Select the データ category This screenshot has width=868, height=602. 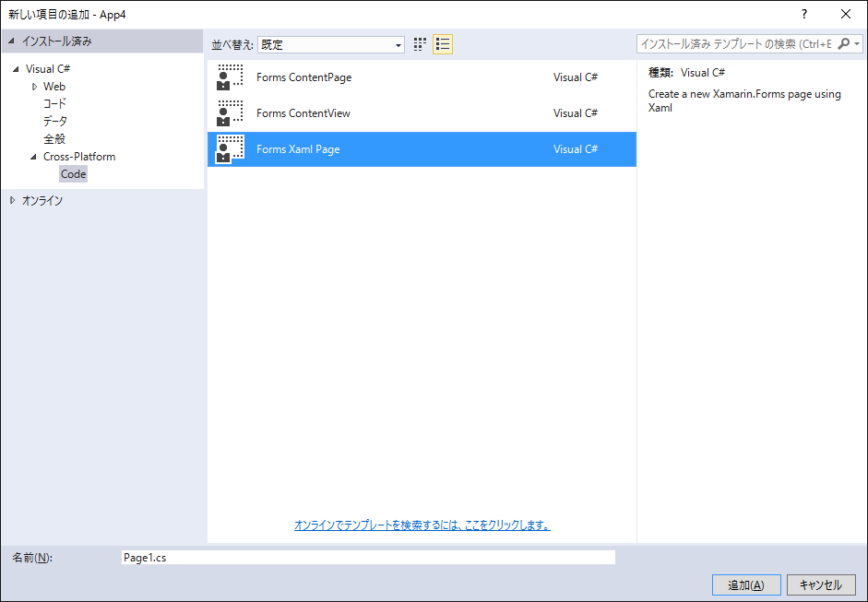tap(55, 122)
